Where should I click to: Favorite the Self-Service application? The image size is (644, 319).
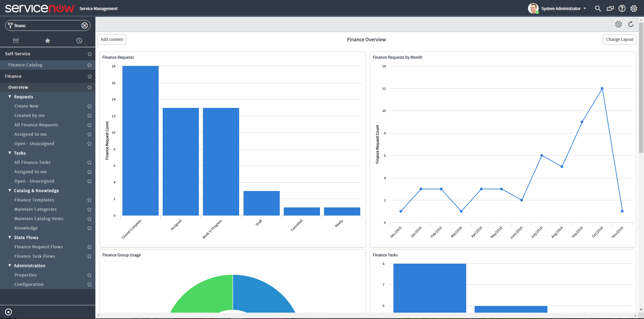[x=90, y=54]
